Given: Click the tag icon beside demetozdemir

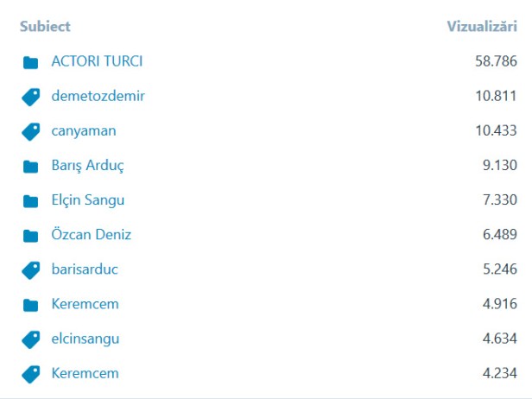Looking at the screenshot, I should tap(31, 97).
